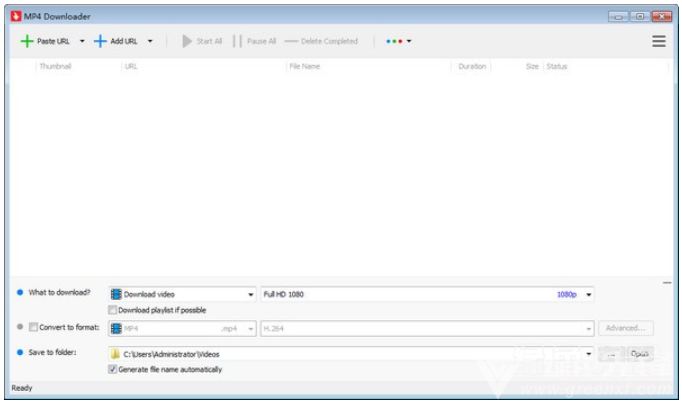Open the MP4 format dropdown
682x403 pixels.
[x=251, y=329]
